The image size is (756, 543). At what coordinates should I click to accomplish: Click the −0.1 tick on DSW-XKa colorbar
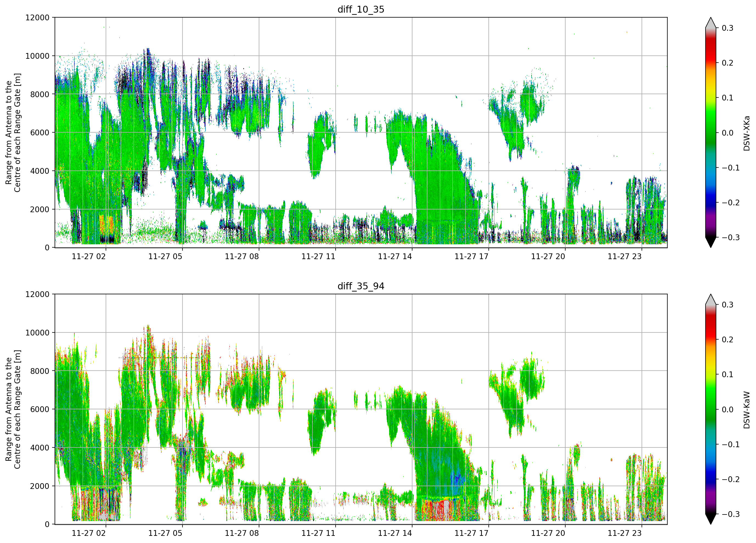coord(731,168)
